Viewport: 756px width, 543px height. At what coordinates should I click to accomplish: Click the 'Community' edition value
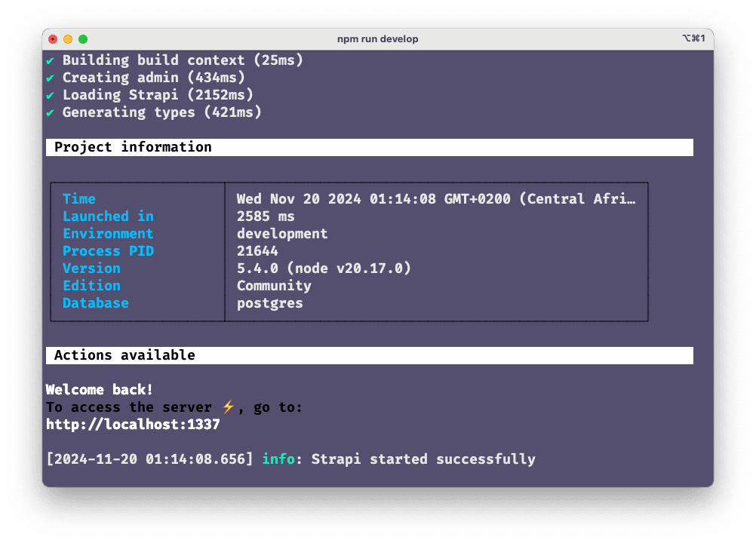274,286
